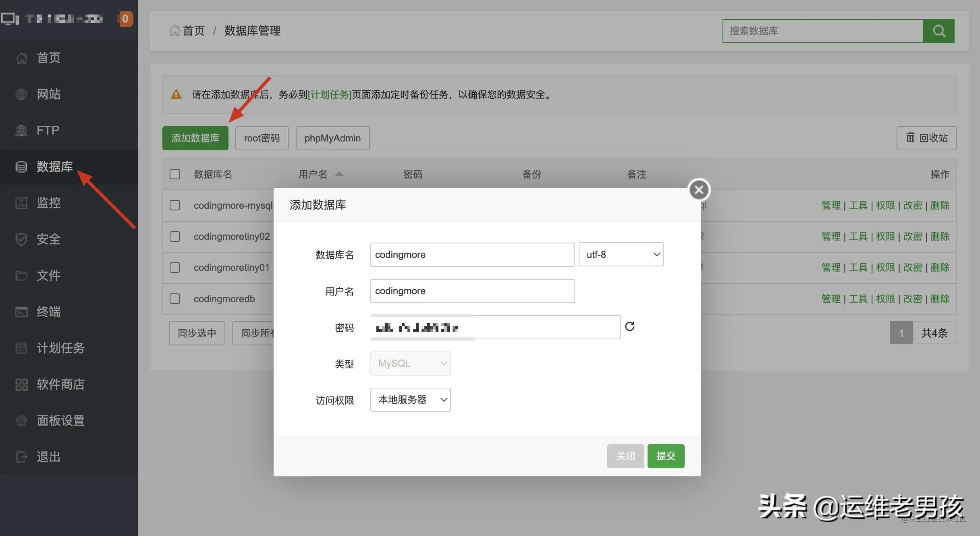Screen dimensions: 980x536
Task: Open the 数据库 section in sidebar
Action: coord(54,166)
